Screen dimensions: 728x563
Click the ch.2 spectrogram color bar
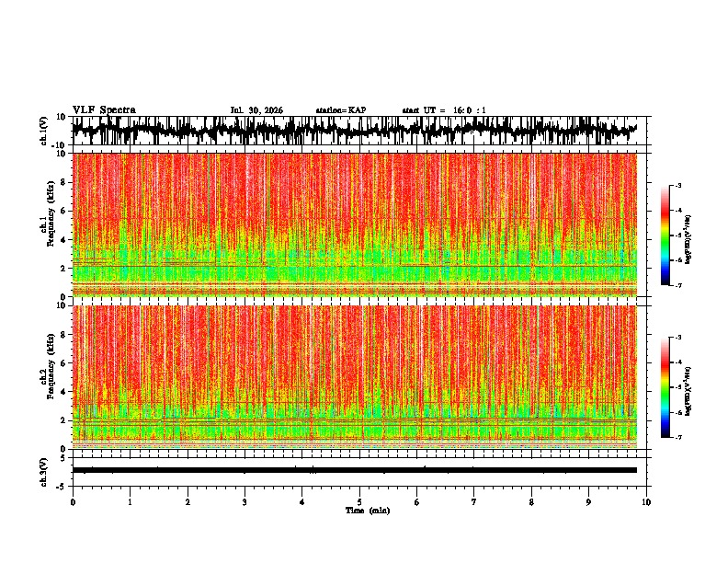tap(665, 387)
